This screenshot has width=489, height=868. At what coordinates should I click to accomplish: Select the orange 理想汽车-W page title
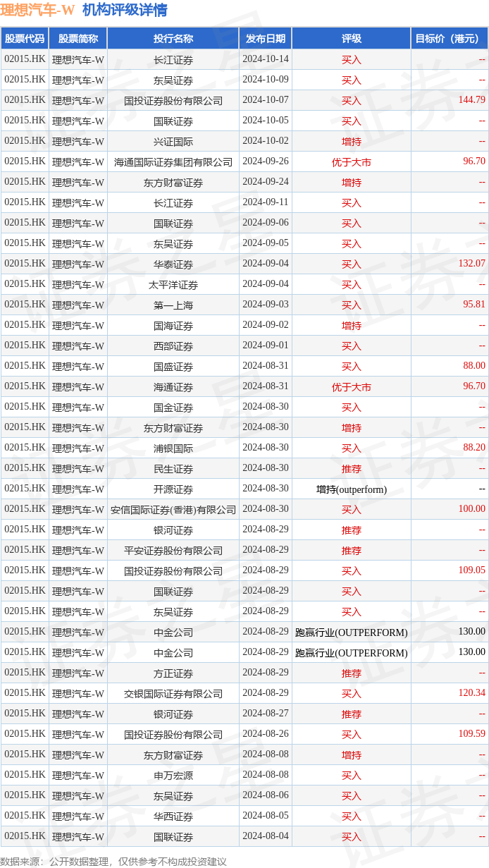pyautogui.click(x=37, y=10)
